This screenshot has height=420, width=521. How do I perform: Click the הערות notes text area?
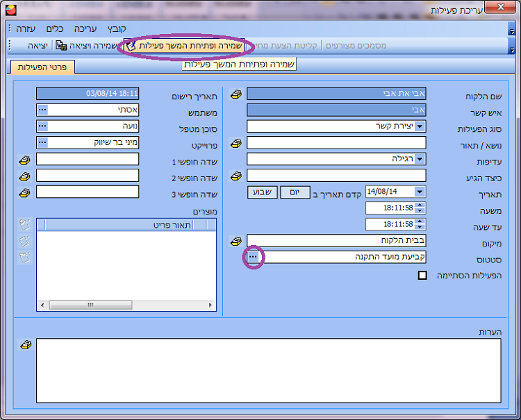[268, 371]
